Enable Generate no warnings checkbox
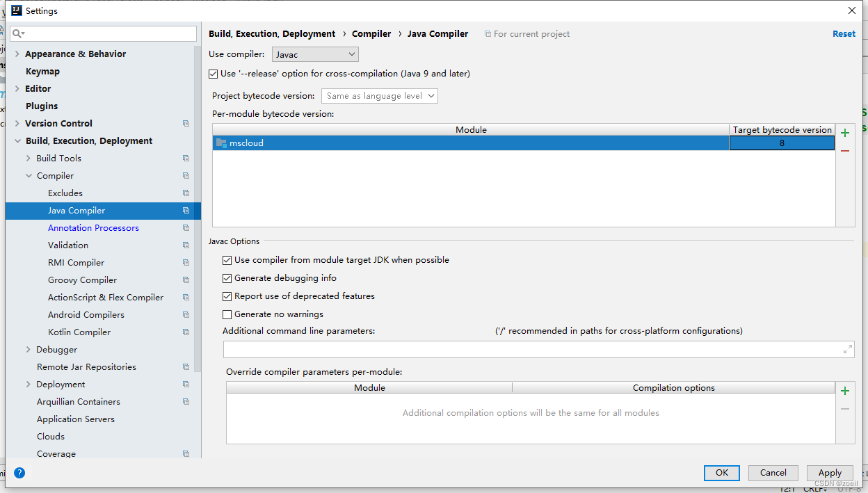 pos(227,314)
